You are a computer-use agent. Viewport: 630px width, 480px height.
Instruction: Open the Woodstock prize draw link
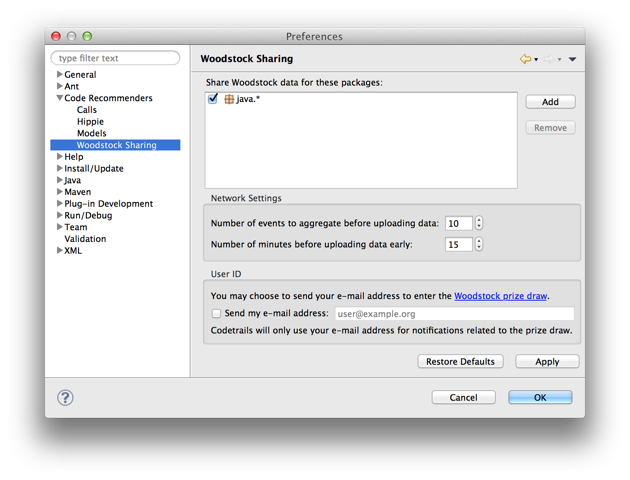tap(501, 296)
